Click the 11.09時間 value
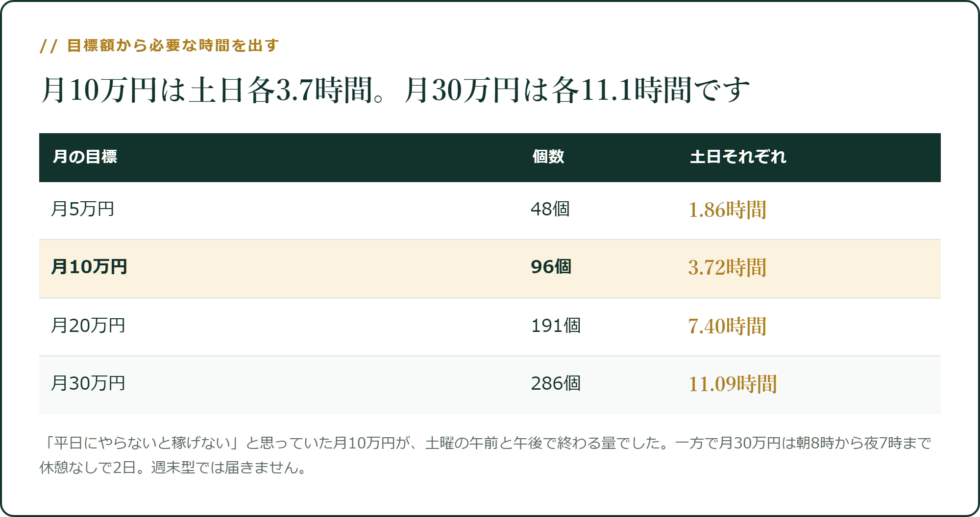This screenshot has width=980, height=517. [x=733, y=384]
